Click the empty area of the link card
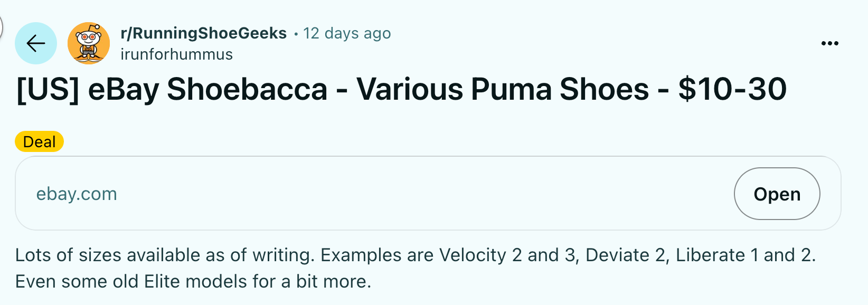 (422, 194)
